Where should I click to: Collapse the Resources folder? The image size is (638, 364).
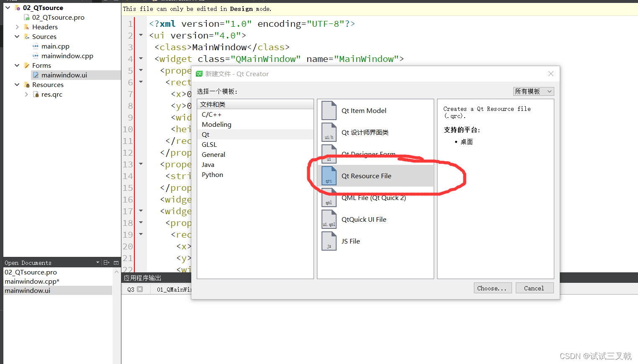coord(17,85)
